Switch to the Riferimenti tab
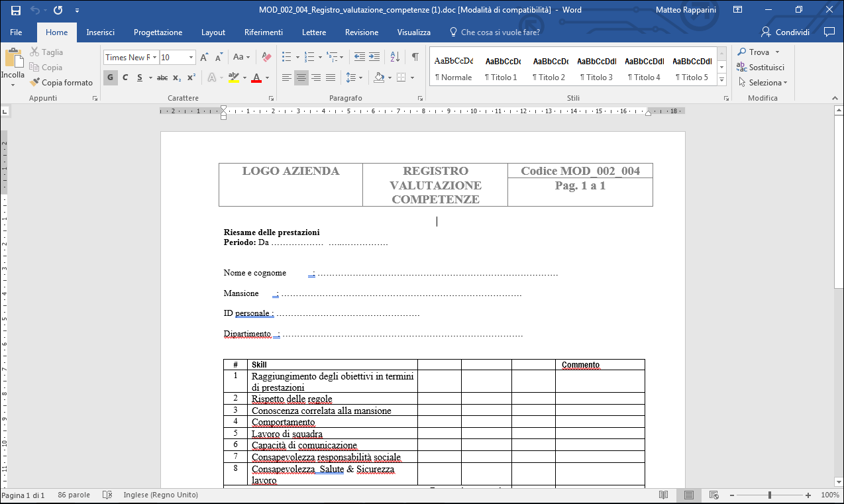Image resolution: width=844 pixels, height=504 pixels. (263, 32)
